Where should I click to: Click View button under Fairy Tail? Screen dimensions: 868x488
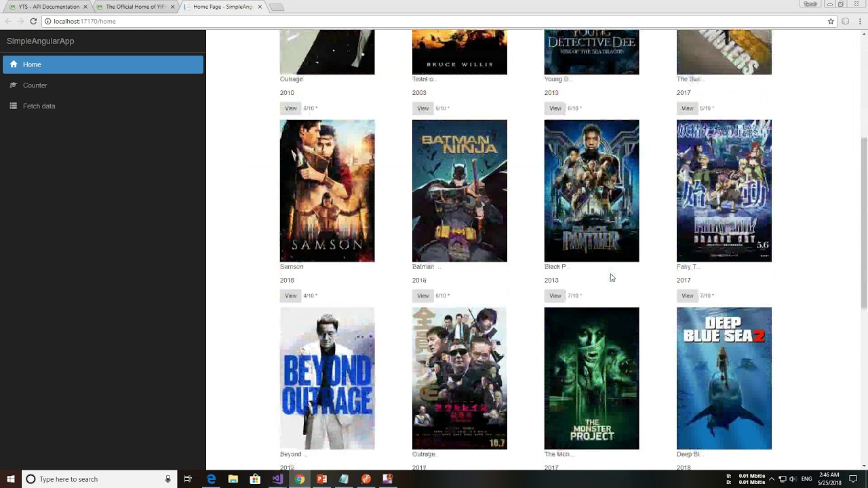(687, 296)
